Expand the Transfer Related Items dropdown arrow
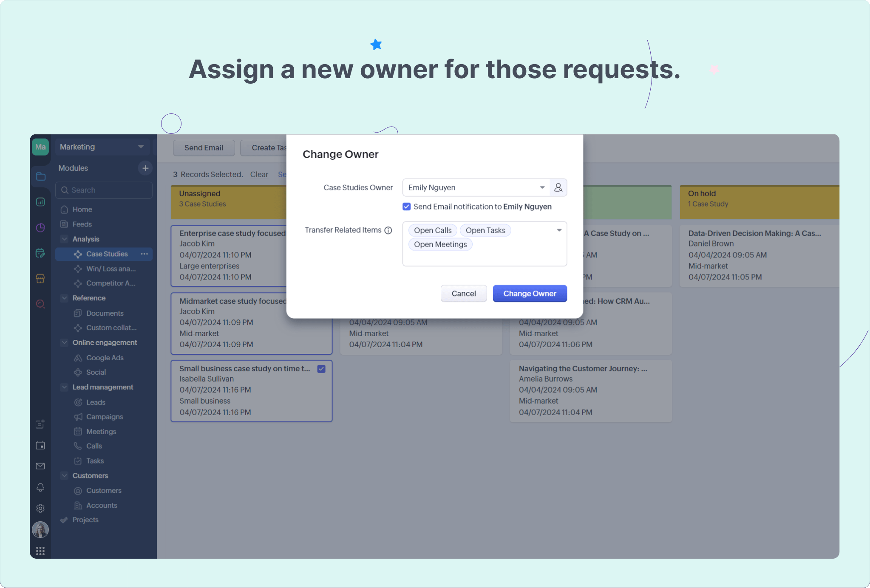This screenshot has height=588, width=870. coord(559,230)
